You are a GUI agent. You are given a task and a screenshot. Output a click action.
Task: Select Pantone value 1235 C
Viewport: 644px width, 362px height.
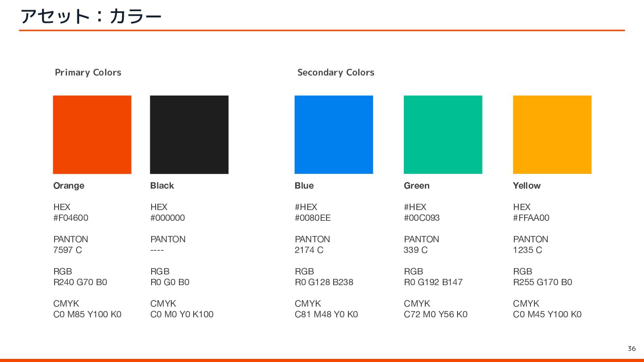528,250
